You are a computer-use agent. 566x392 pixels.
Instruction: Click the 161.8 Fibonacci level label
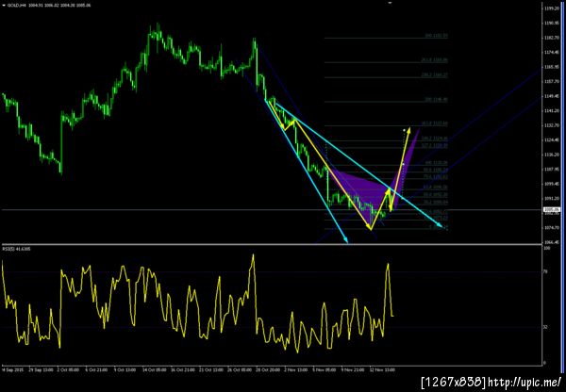click(x=435, y=123)
